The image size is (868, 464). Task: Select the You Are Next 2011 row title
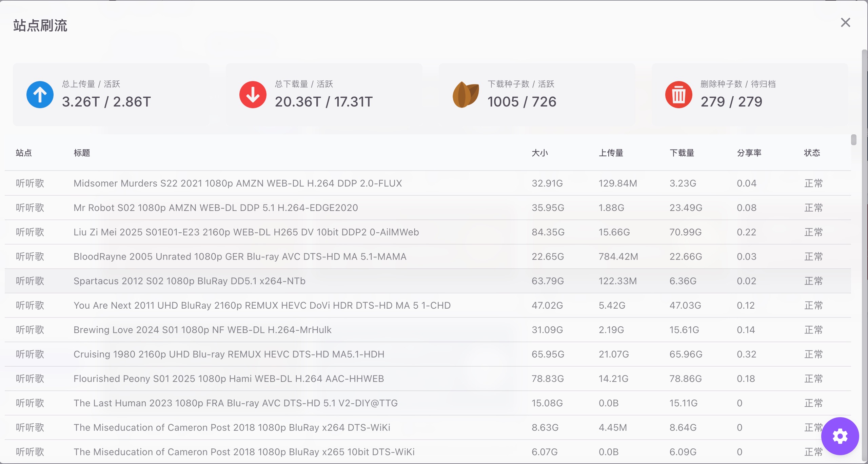[x=262, y=305]
